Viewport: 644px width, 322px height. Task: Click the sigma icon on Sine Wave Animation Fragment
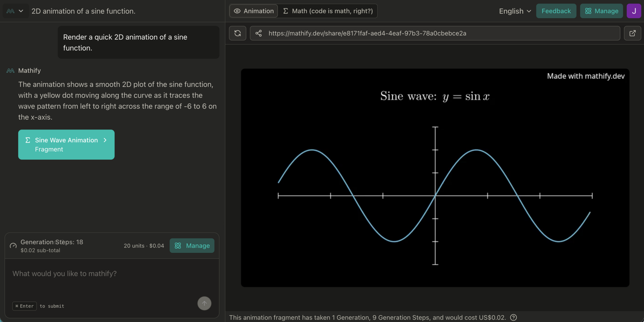pos(28,140)
